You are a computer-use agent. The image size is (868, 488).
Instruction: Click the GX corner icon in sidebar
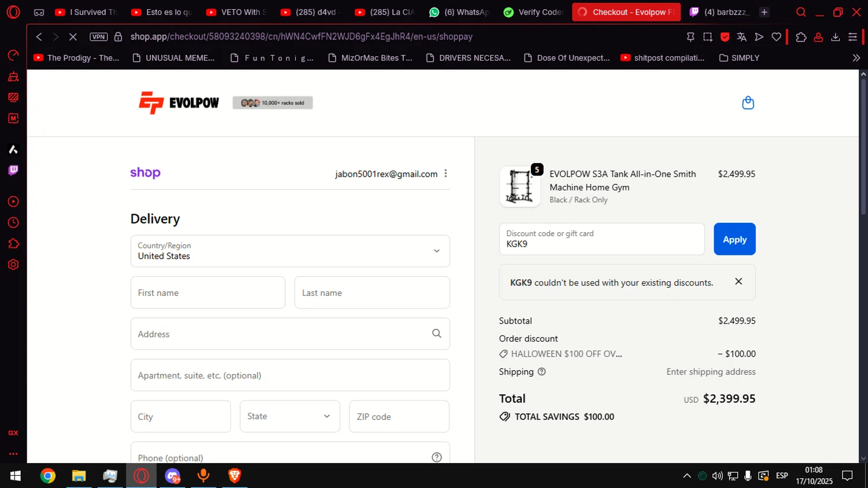click(x=13, y=433)
